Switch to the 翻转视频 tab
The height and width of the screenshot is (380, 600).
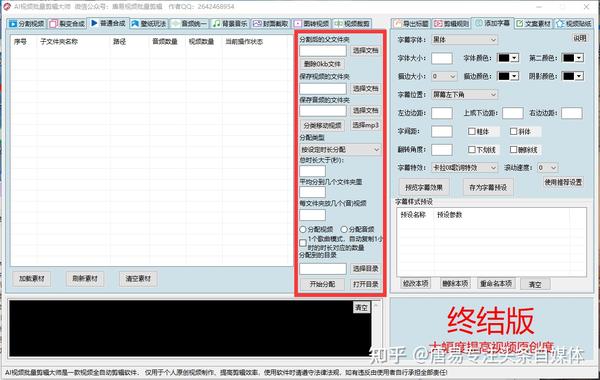click(312, 24)
